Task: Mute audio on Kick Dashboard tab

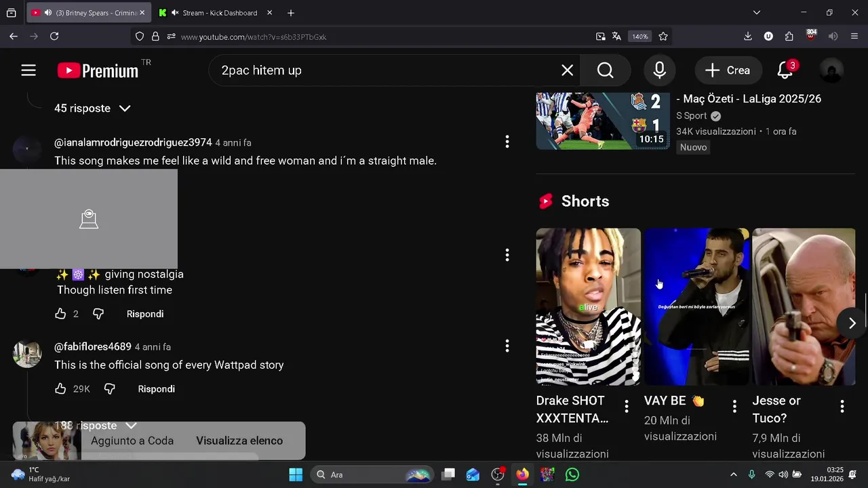Action: pyautogui.click(x=175, y=13)
